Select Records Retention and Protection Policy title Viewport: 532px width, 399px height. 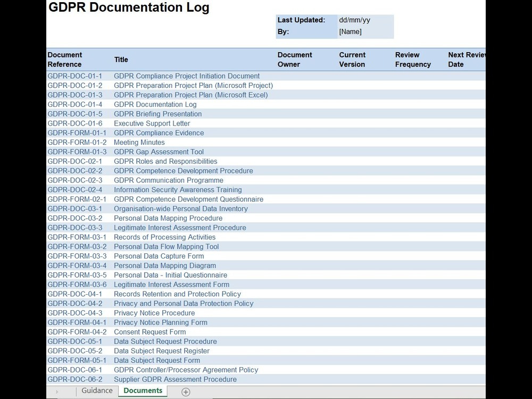(x=178, y=295)
